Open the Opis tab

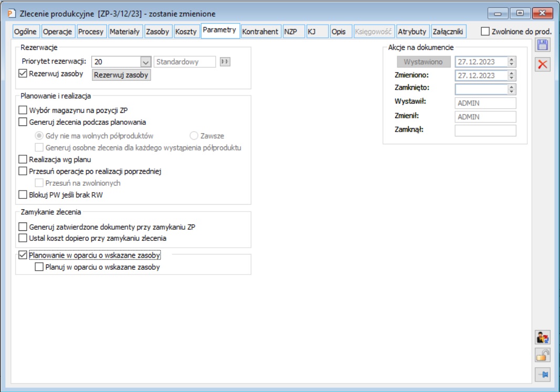(x=340, y=31)
